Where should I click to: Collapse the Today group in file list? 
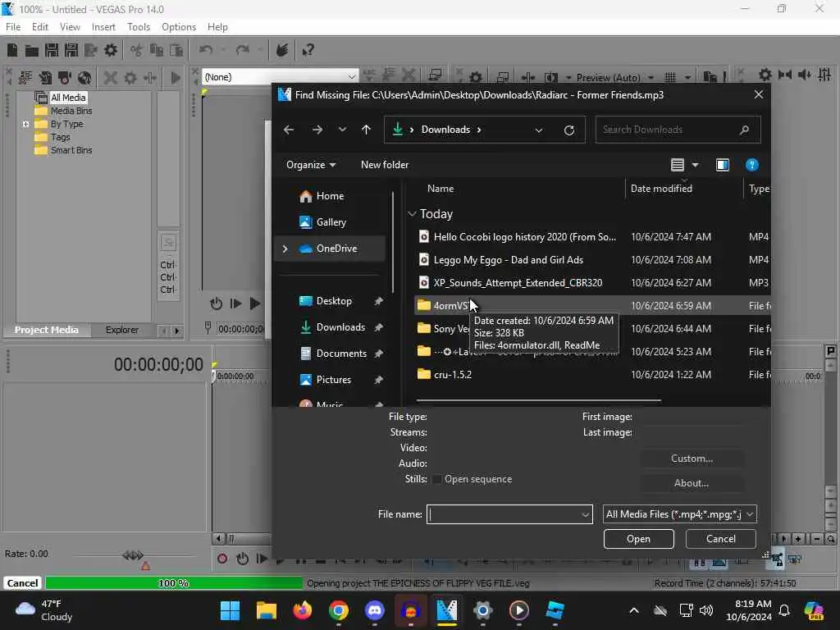[412, 214]
